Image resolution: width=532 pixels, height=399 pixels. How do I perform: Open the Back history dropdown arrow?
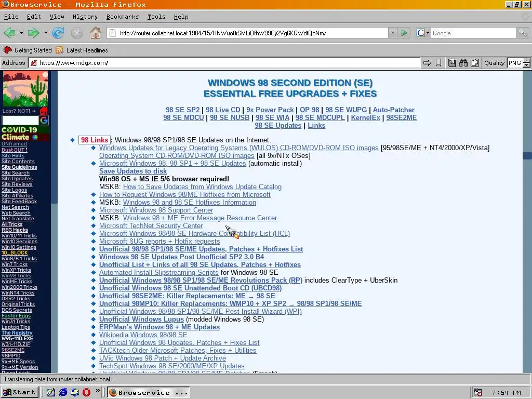tap(21, 33)
